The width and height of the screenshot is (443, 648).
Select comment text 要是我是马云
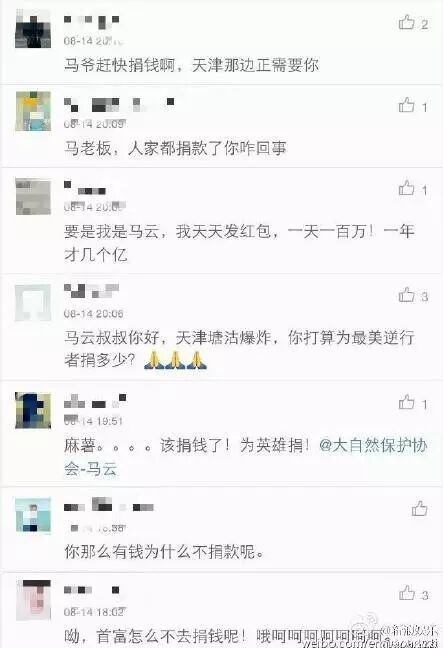point(239,243)
